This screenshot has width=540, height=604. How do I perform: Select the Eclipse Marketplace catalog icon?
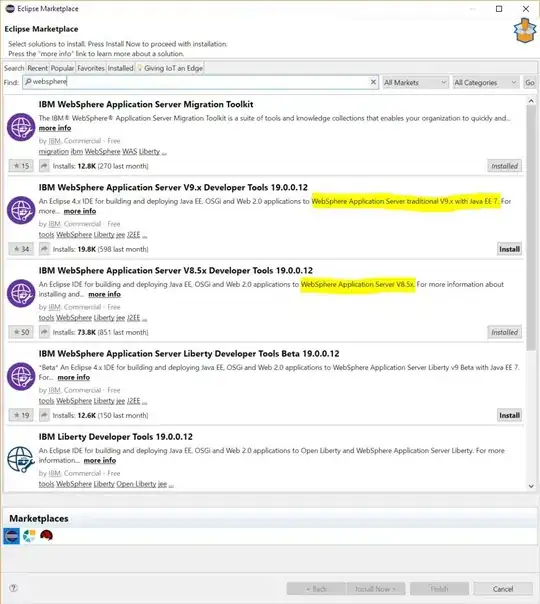pyautogui.click(x=12, y=536)
